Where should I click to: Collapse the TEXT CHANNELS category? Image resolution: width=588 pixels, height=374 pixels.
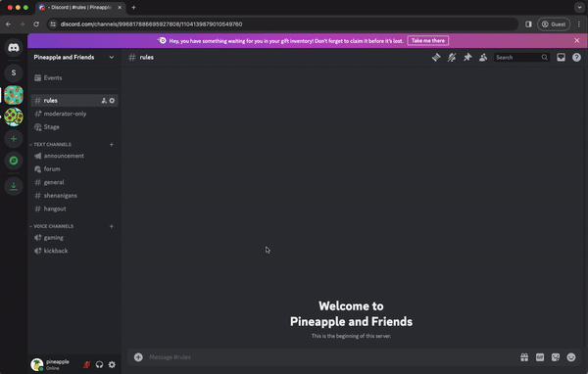pyautogui.click(x=52, y=144)
